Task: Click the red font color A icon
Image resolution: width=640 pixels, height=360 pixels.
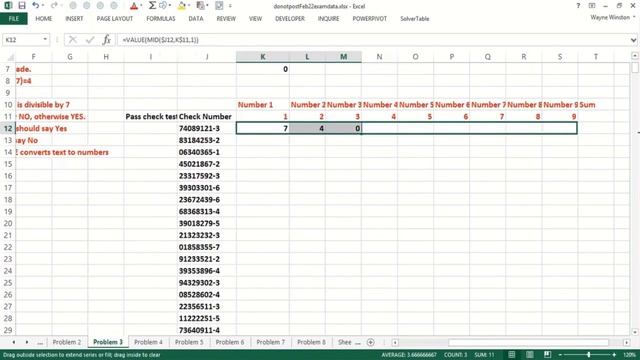Action: [133, 6]
